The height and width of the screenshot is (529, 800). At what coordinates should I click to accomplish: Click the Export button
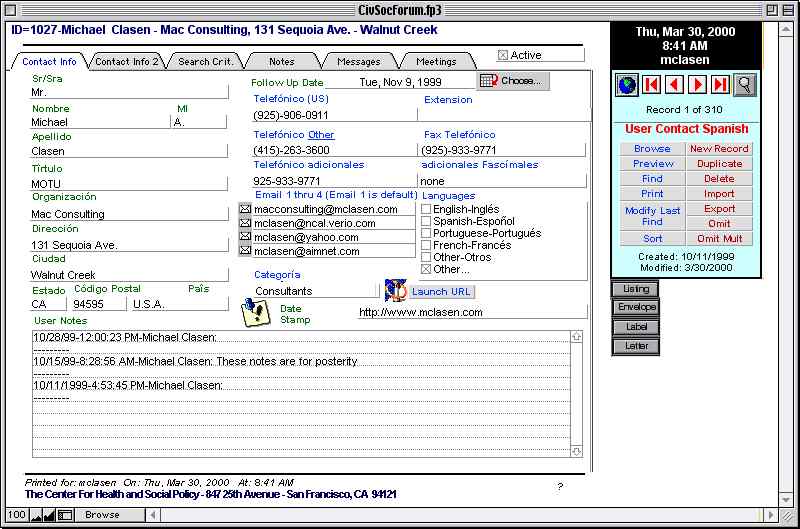719,209
